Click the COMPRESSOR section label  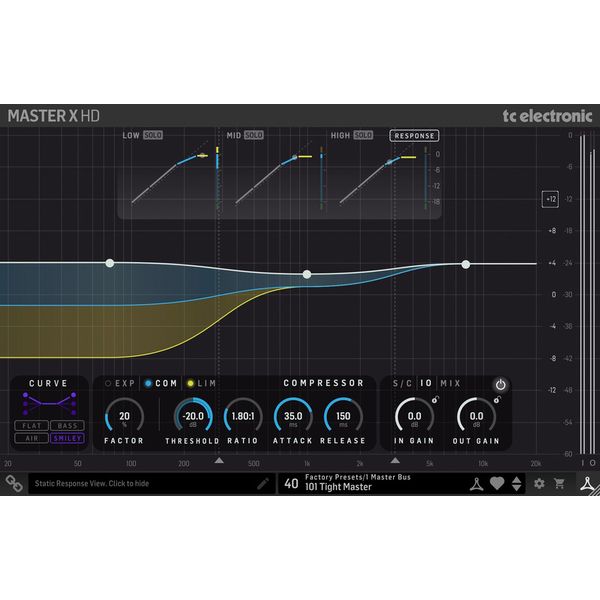323,383
